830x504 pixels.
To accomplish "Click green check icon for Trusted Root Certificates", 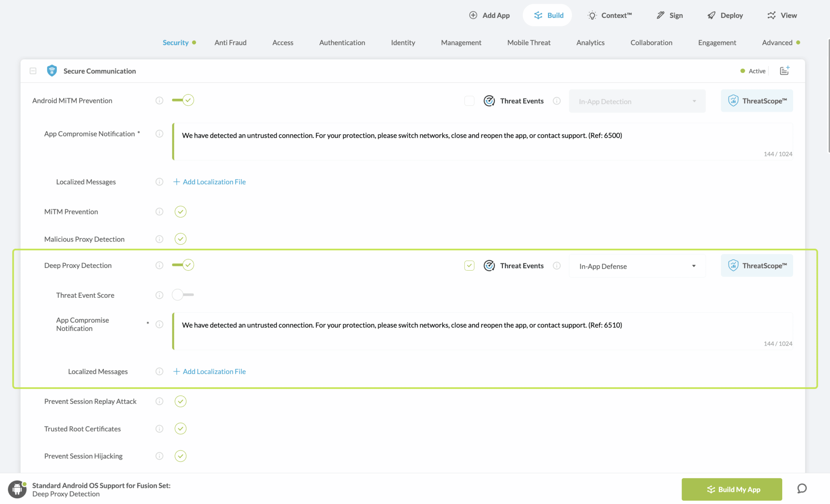I will click(180, 429).
